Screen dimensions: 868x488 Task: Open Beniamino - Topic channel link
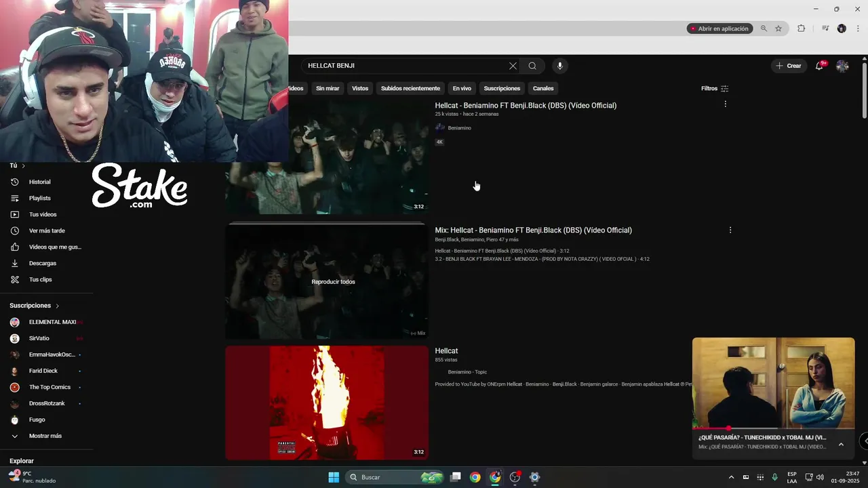click(467, 372)
